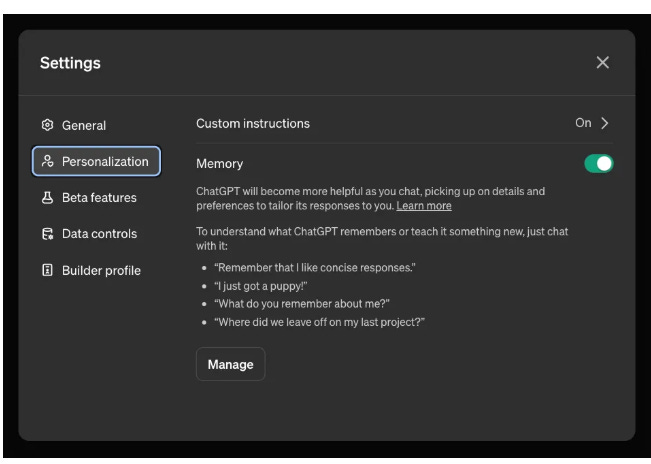Click the Builder profile badge icon
Viewport: 651px width, 464px height.
tap(47, 270)
